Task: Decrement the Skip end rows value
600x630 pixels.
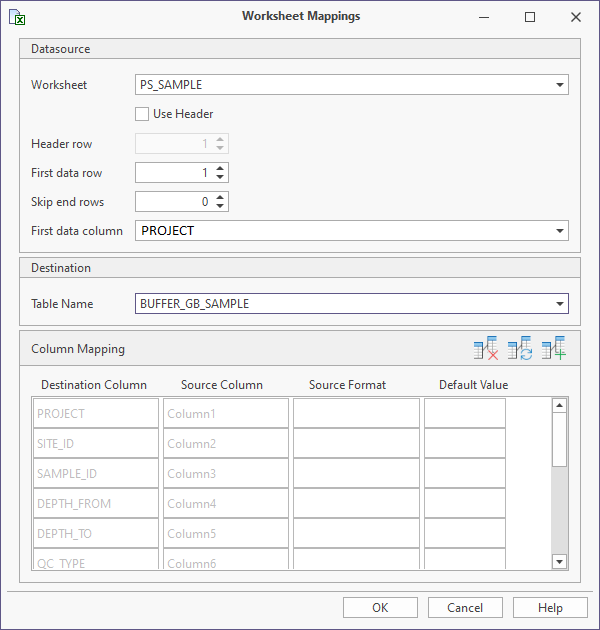Action: tap(220, 207)
